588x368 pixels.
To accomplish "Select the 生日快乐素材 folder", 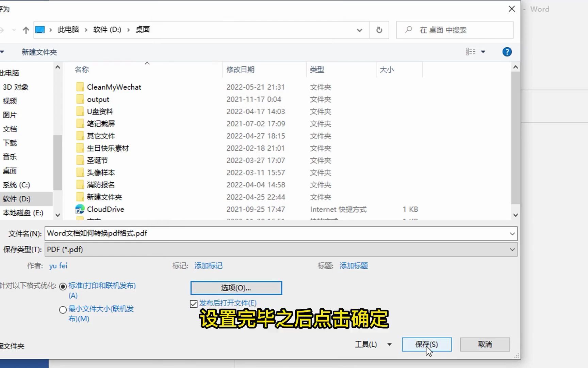I will (x=108, y=148).
